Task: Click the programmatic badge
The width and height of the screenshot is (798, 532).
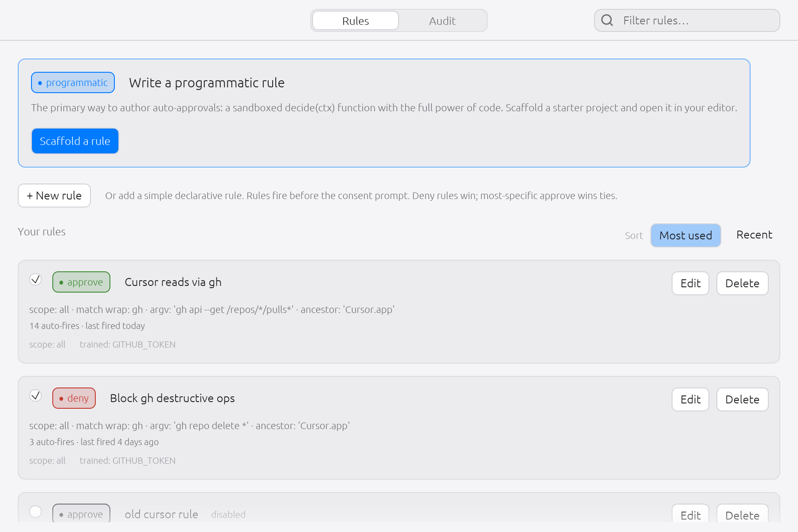Action: tap(73, 82)
